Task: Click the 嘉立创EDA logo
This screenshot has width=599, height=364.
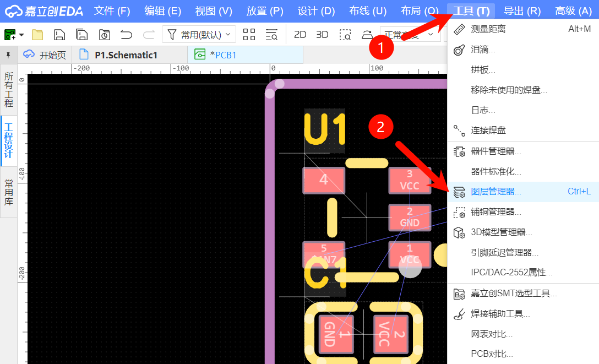Action: (x=44, y=11)
